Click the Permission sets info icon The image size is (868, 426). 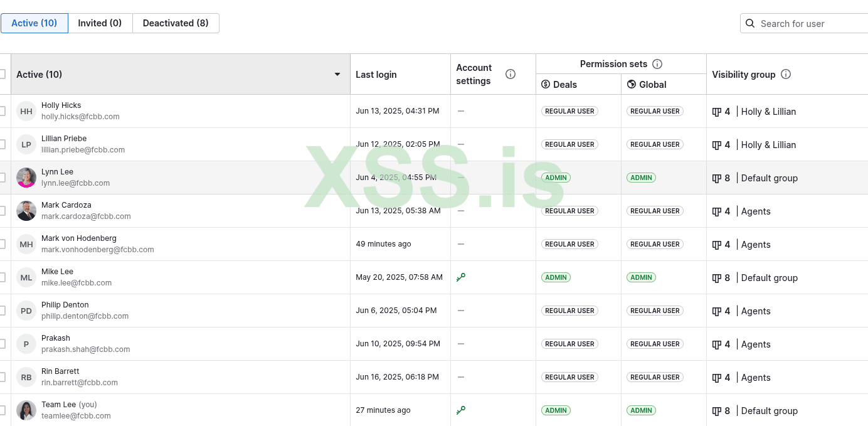click(x=657, y=64)
